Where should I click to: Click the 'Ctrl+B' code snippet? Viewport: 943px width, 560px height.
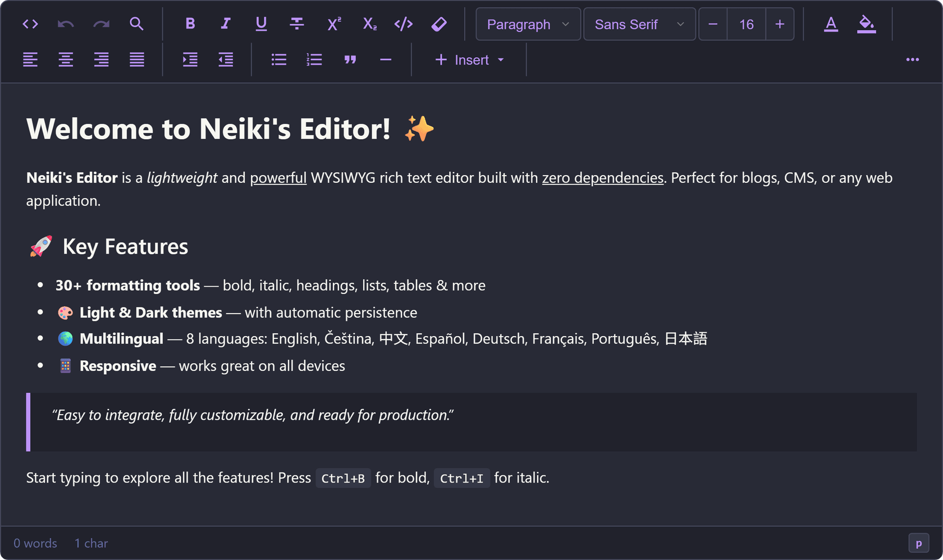343,478
